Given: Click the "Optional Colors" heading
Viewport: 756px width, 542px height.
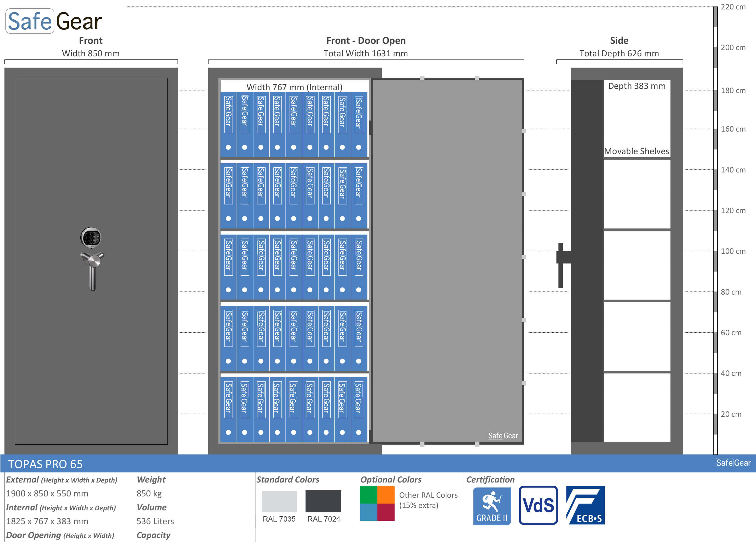Looking at the screenshot, I should click(x=391, y=480).
